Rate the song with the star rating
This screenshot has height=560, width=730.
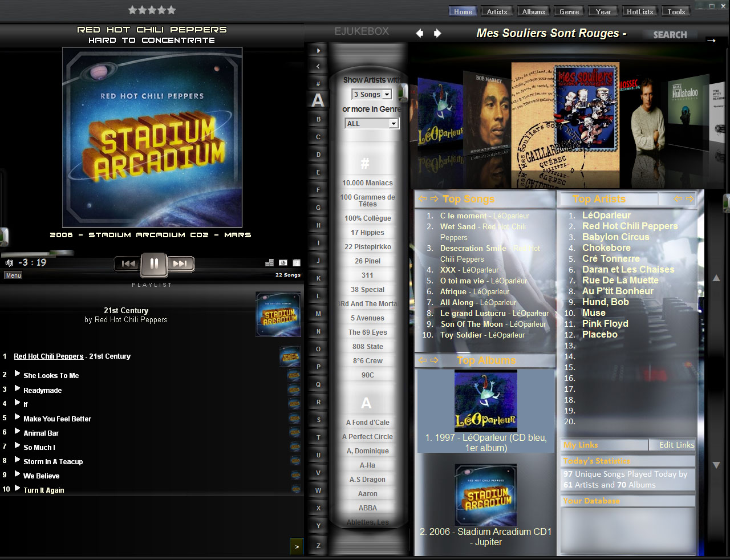pyautogui.click(x=152, y=10)
